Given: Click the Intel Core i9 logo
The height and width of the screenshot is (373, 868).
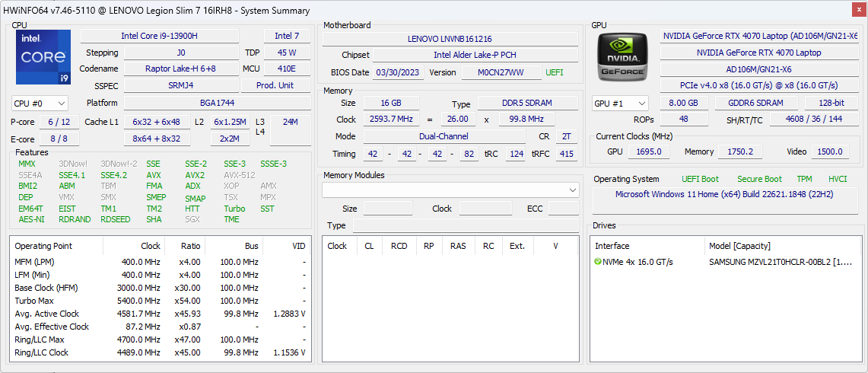Looking at the screenshot, I should click(43, 57).
